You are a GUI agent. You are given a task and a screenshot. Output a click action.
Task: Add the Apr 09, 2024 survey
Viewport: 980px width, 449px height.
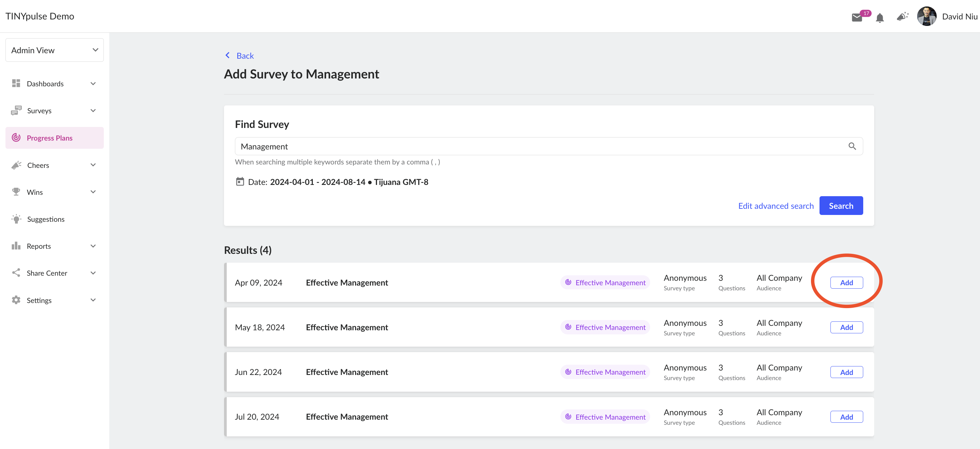coord(846,283)
